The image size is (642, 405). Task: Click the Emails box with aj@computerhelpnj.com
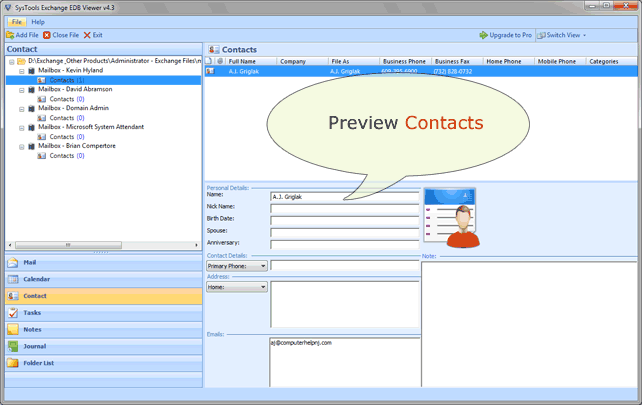coord(345,362)
